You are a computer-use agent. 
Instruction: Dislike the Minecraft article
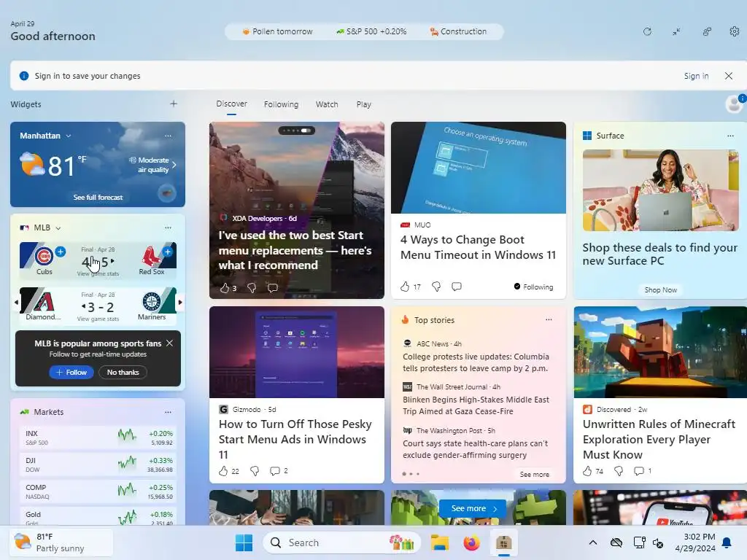(619, 471)
